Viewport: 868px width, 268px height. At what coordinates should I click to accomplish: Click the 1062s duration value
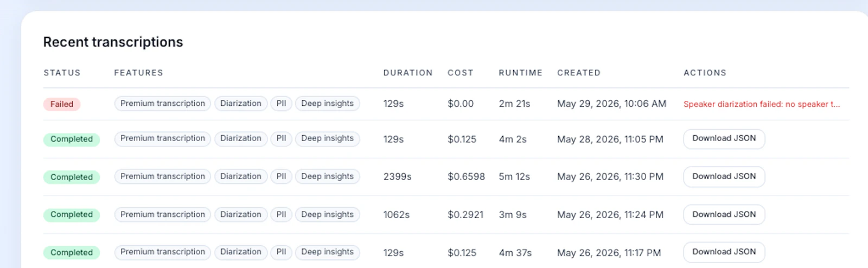click(397, 215)
